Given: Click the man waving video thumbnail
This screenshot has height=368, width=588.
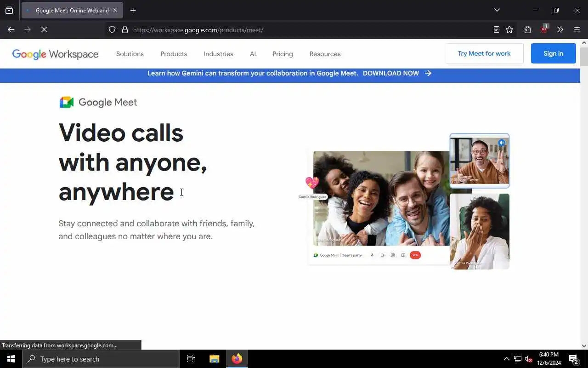Looking at the screenshot, I should click(480, 161).
